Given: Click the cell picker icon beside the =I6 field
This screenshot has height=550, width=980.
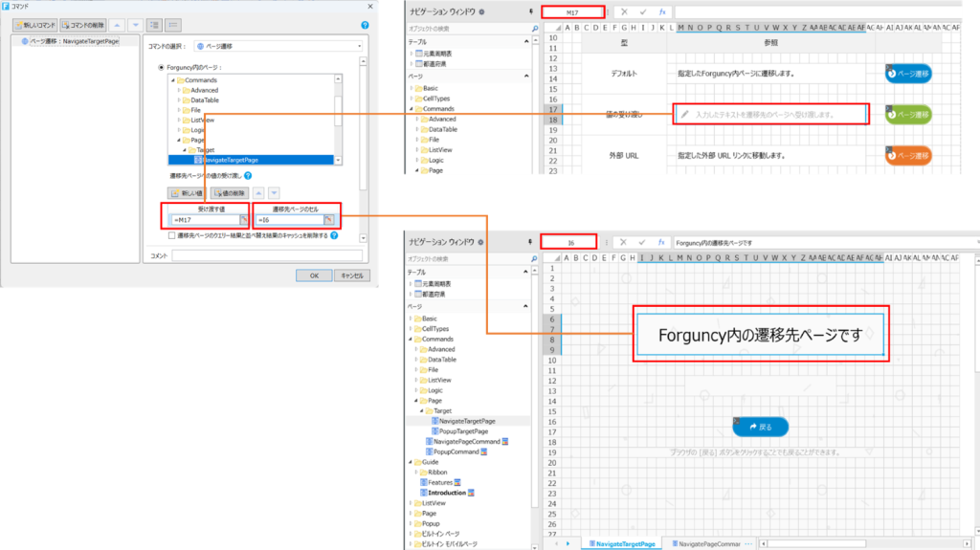Looking at the screenshot, I should pos(327,220).
